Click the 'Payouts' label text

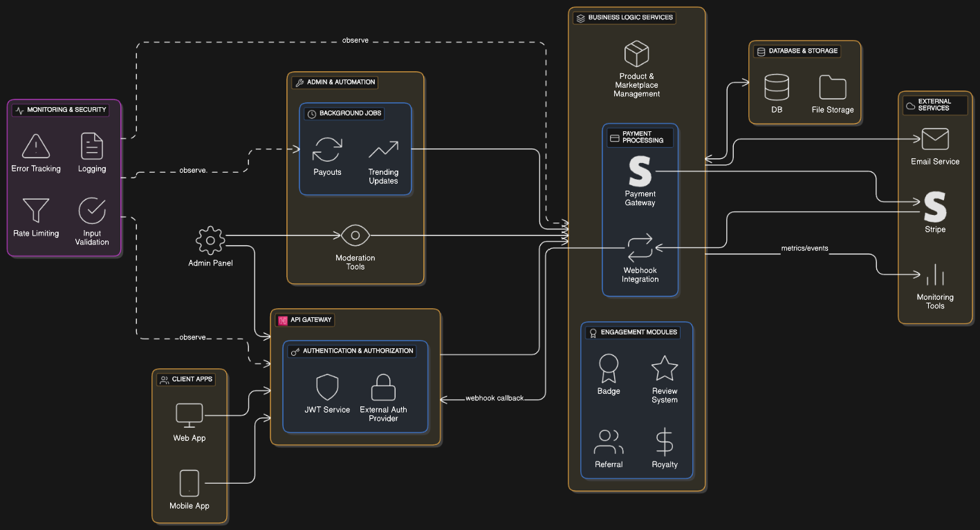point(327,172)
